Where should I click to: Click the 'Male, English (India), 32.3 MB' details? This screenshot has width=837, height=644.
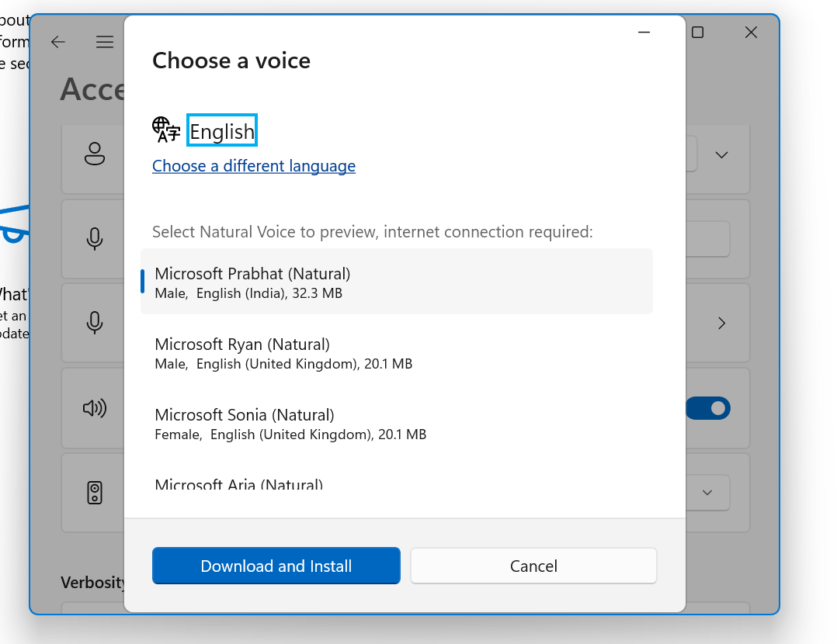248,293
